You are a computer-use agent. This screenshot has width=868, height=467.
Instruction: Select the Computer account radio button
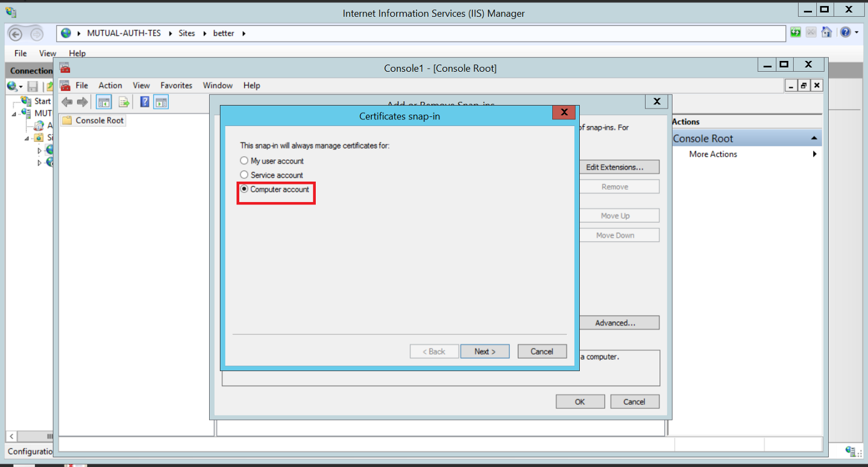[244, 189]
